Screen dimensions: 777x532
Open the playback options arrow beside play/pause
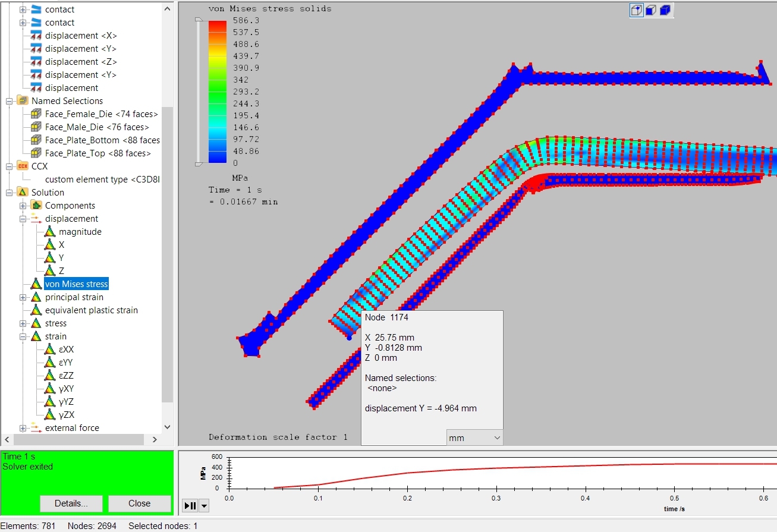[204, 506]
